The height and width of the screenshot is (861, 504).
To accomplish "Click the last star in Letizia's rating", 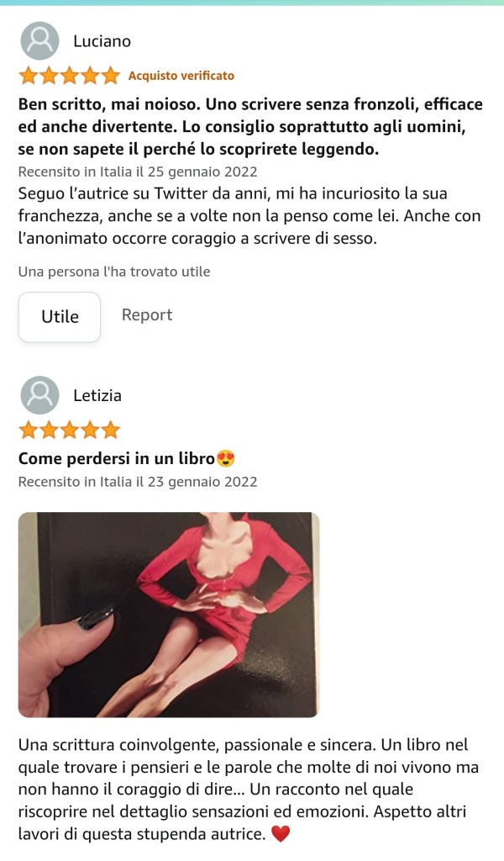I will click(x=110, y=430).
